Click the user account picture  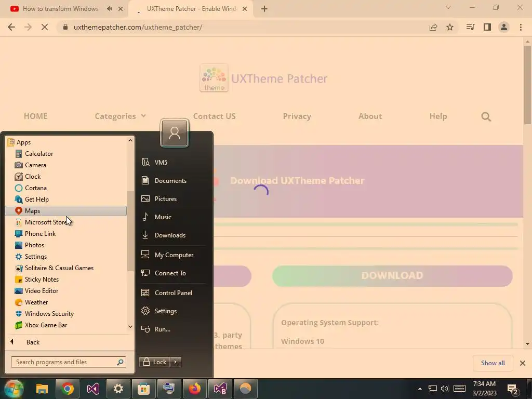tap(175, 133)
